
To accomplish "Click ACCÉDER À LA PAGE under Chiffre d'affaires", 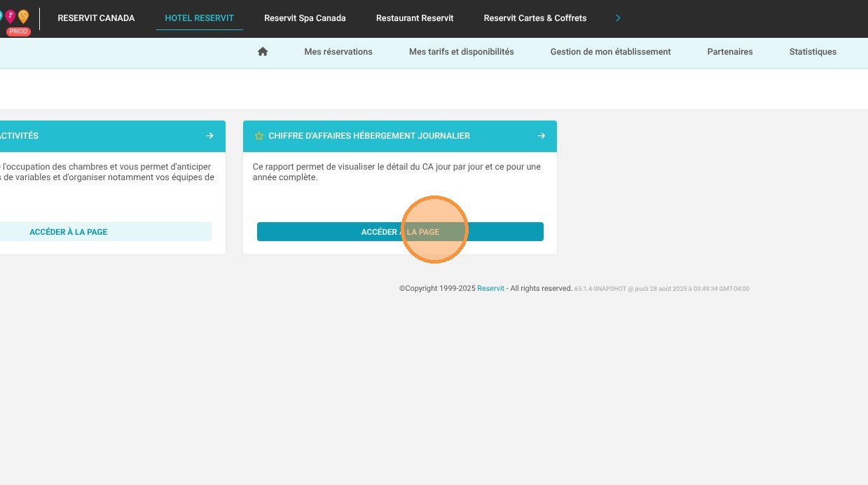I will [400, 232].
